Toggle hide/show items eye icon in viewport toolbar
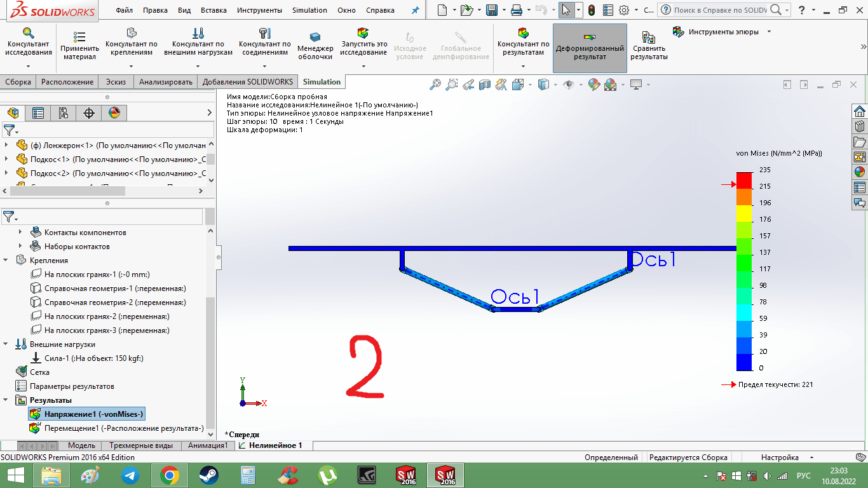This screenshot has width=868, height=488. click(x=569, y=84)
